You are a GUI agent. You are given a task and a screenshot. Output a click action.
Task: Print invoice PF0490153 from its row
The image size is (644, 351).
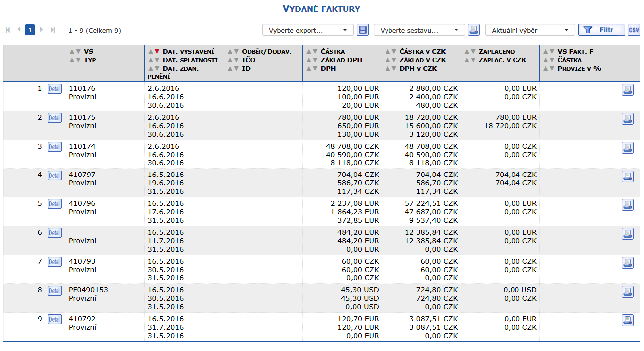[x=628, y=291]
